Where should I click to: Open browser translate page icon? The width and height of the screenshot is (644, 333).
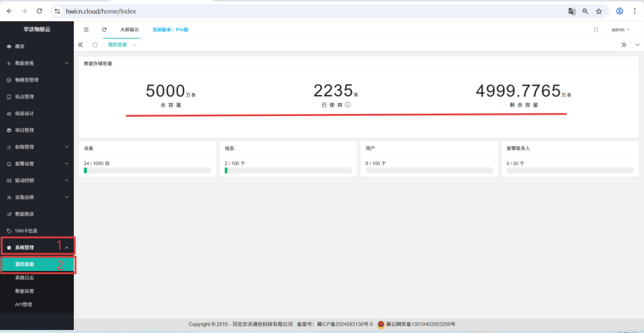[x=572, y=12]
